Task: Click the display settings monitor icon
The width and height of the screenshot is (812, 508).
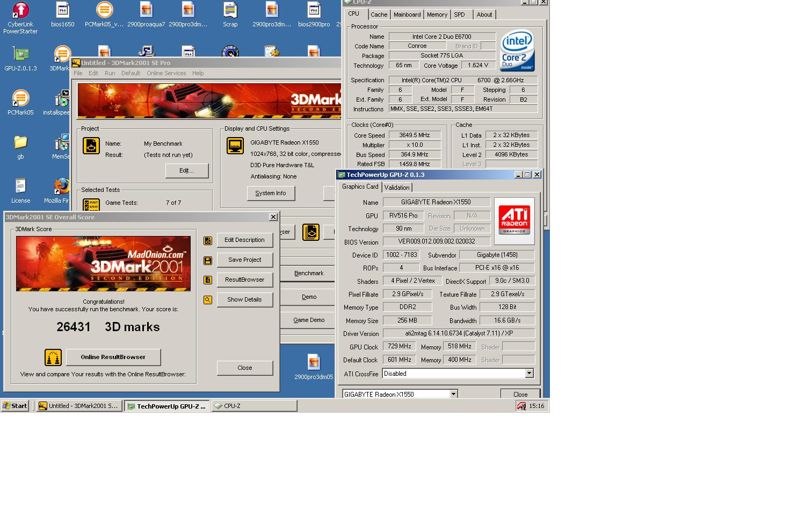Action: click(x=235, y=146)
